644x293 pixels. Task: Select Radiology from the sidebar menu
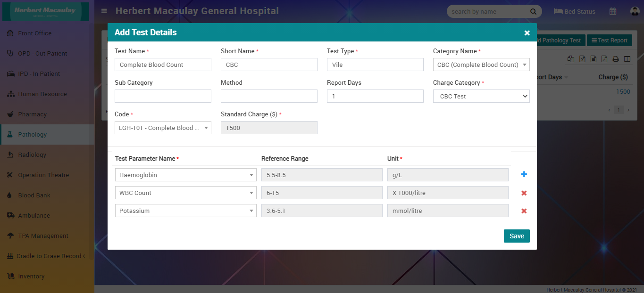click(32, 155)
